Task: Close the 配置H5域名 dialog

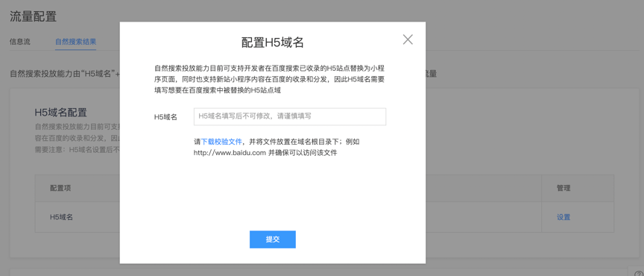Action: pyautogui.click(x=408, y=40)
